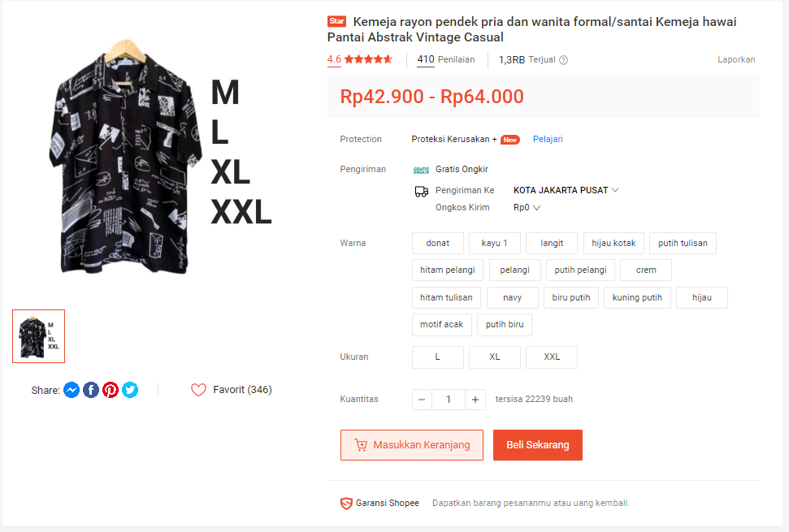
Task: Expand the KOTA JAKARTA PUSAT destination dropdown
Action: tap(566, 190)
